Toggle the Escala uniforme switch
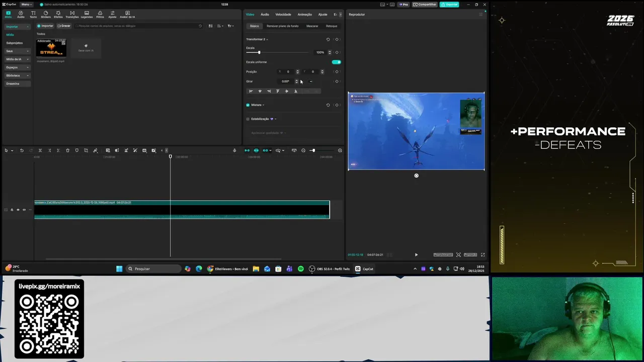This screenshot has width=644, height=362. click(x=337, y=62)
